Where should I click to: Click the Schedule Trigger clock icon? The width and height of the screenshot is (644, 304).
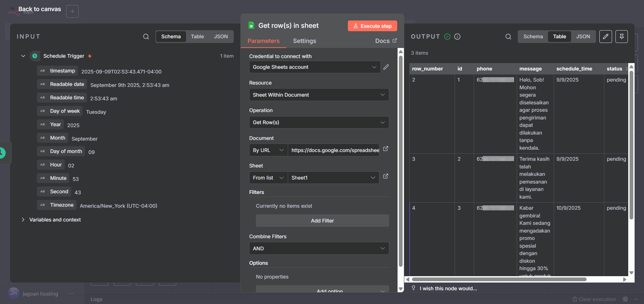35,56
